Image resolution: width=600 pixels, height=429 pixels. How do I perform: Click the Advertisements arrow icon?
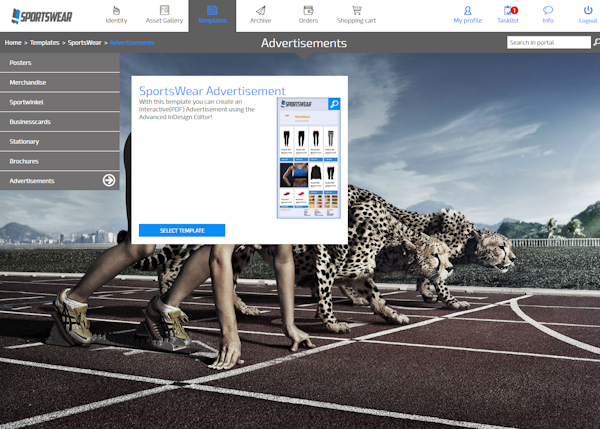[109, 181]
